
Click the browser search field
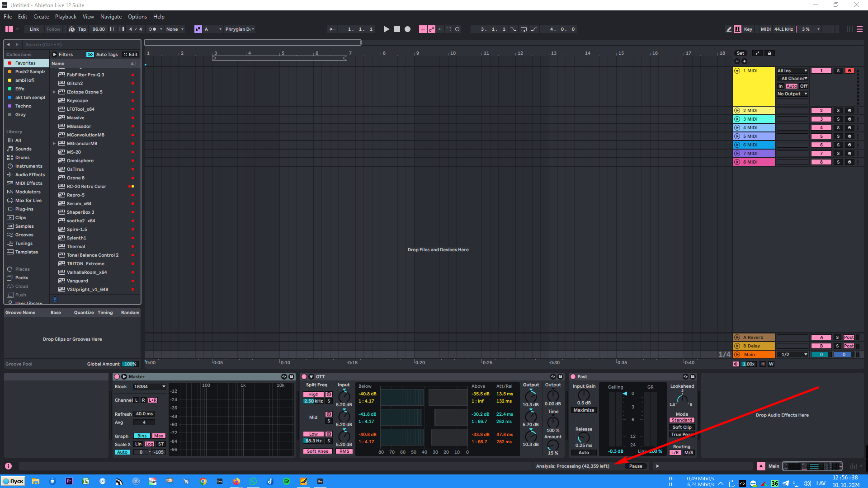point(81,44)
